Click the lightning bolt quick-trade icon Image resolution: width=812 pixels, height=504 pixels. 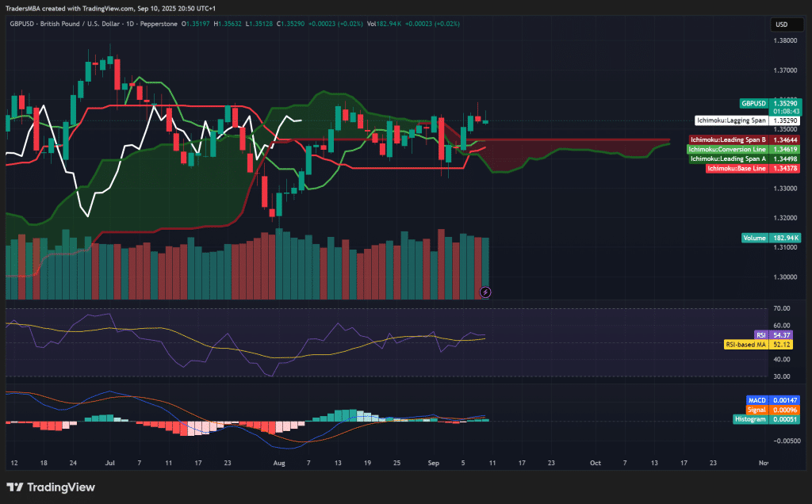[485, 292]
